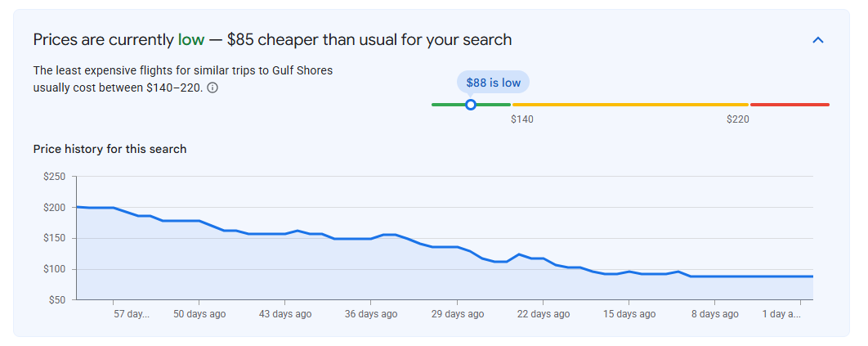
Task: Open the info icon beside $140–220
Action: coord(212,88)
